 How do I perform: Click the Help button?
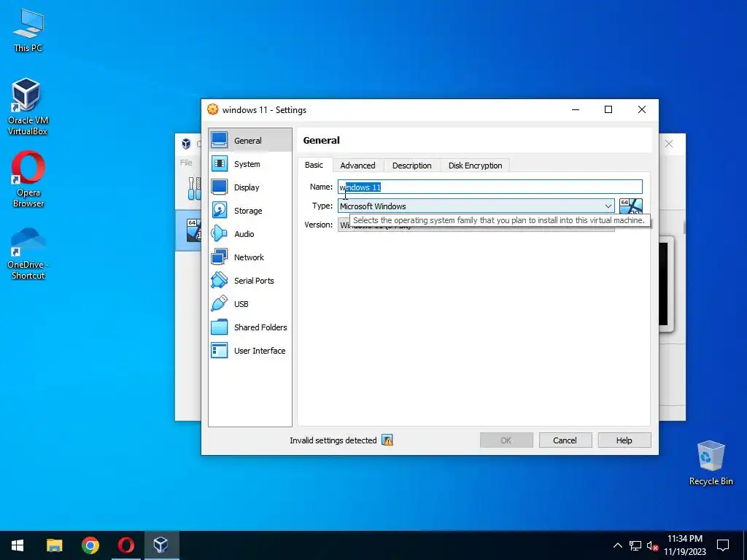624,440
